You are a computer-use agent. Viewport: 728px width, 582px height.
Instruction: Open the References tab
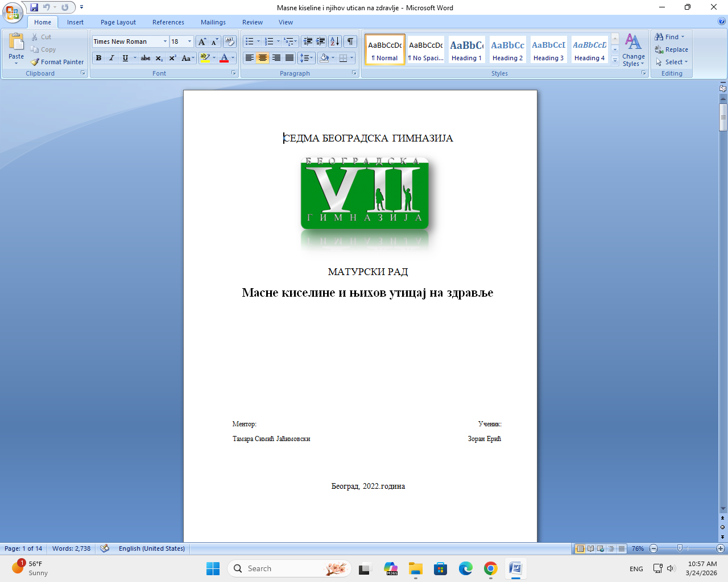tap(168, 22)
